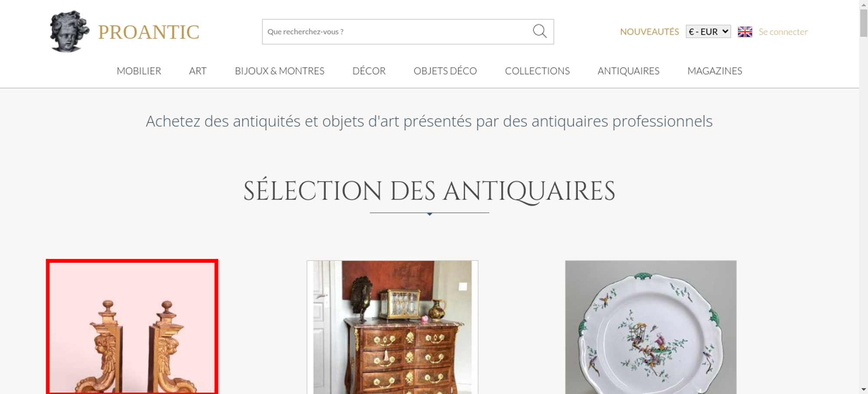
Task: Click the magnifying glass search icon
Action: (539, 31)
